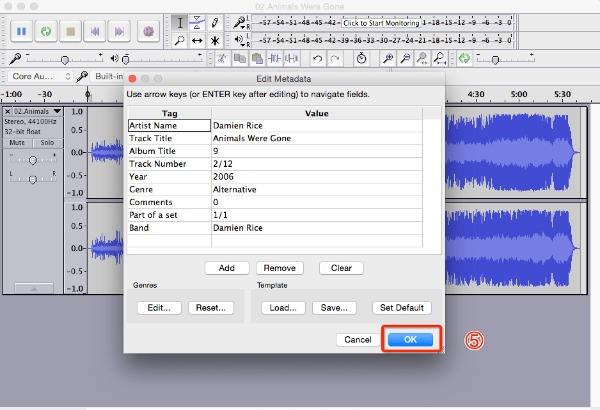Select the Track Number value 2/12

click(317, 164)
